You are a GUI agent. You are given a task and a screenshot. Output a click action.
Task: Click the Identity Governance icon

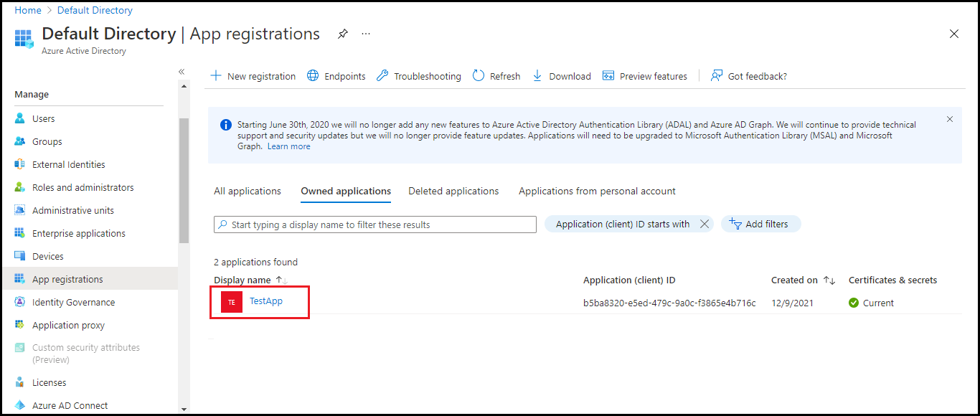pos(19,302)
